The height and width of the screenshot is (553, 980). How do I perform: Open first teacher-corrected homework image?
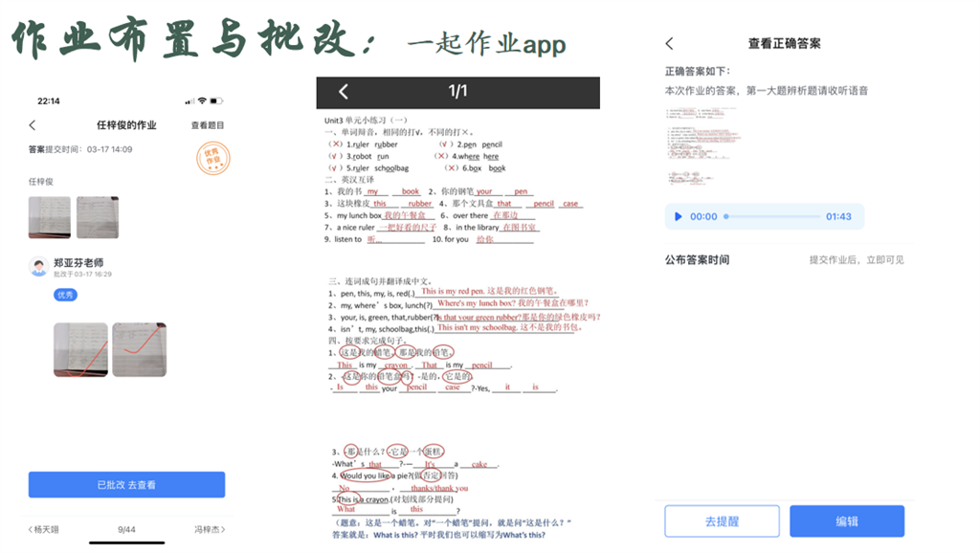coord(80,350)
